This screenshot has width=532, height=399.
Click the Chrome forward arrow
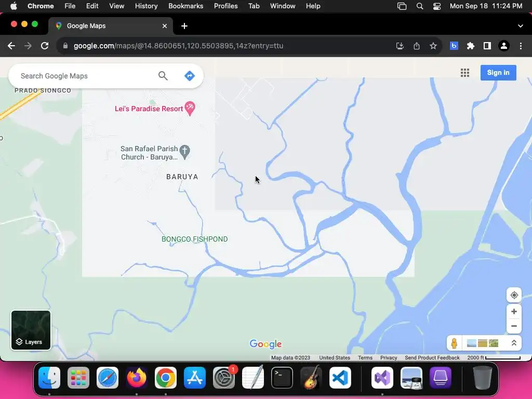28,46
